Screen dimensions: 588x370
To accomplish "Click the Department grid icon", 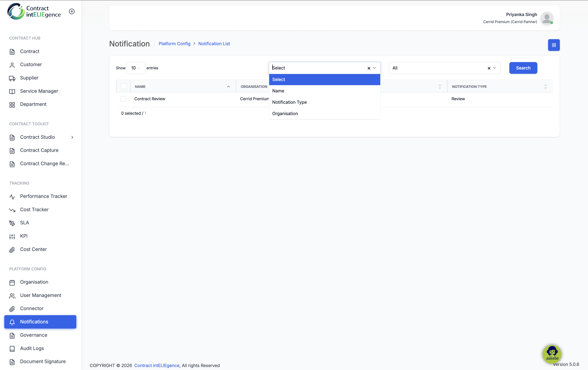I will pyautogui.click(x=12, y=105).
